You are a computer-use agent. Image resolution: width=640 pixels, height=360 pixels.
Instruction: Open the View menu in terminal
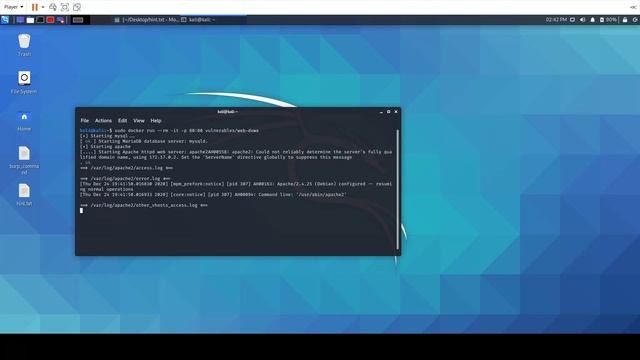(139, 121)
